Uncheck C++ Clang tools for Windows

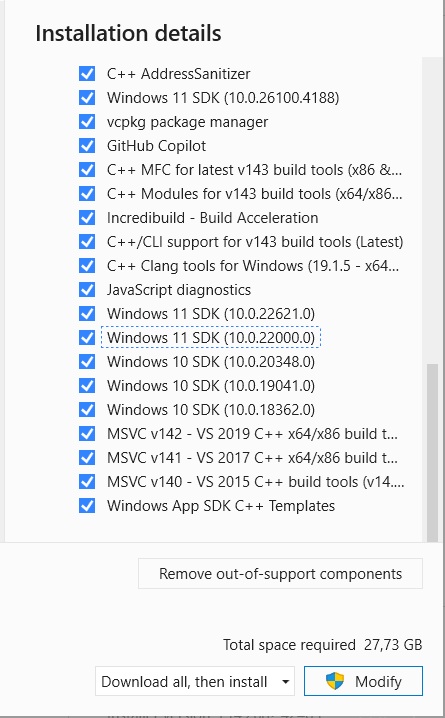87,266
